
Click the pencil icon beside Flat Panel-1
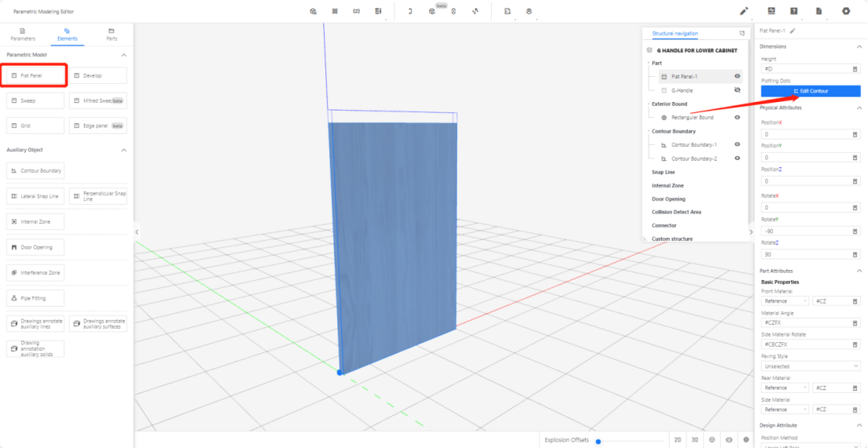click(793, 31)
